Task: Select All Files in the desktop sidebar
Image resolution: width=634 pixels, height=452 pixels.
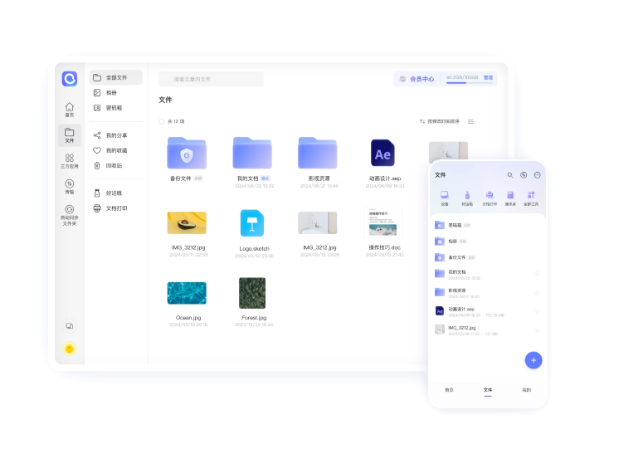Action: point(115,77)
